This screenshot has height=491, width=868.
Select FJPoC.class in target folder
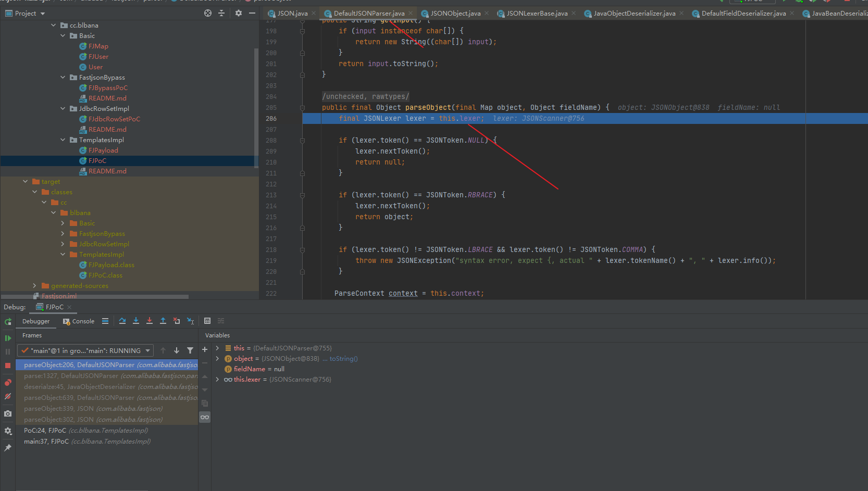tap(105, 275)
